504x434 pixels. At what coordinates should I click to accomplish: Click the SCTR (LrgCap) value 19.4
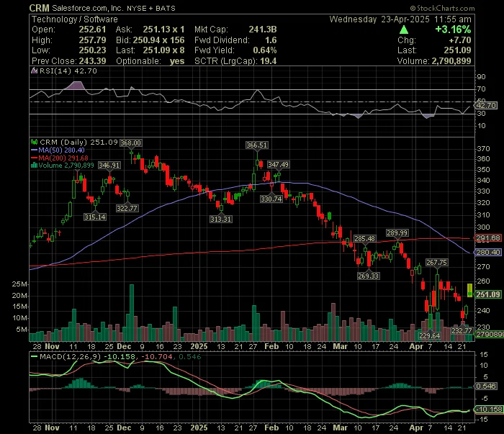[269, 61]
